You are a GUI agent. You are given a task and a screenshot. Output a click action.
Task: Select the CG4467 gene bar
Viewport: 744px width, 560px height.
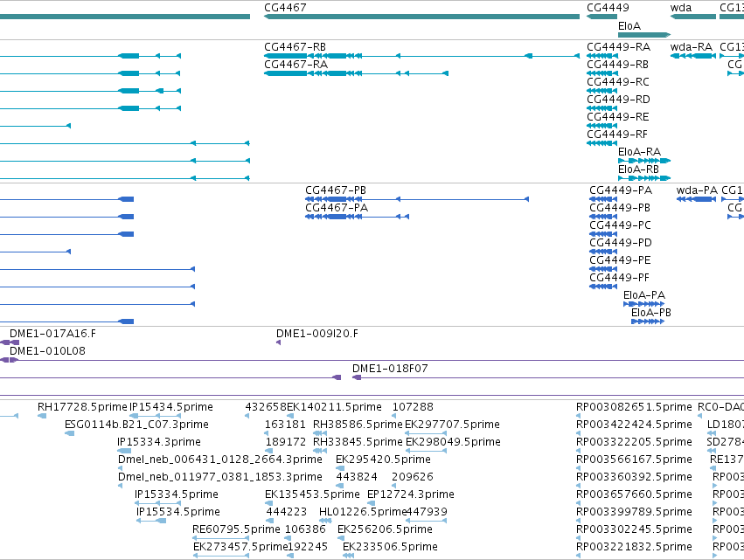point(421,17)
